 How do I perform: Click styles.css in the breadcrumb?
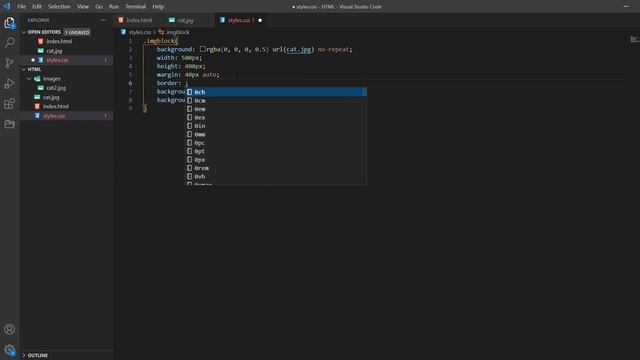(x=140, y=32)
